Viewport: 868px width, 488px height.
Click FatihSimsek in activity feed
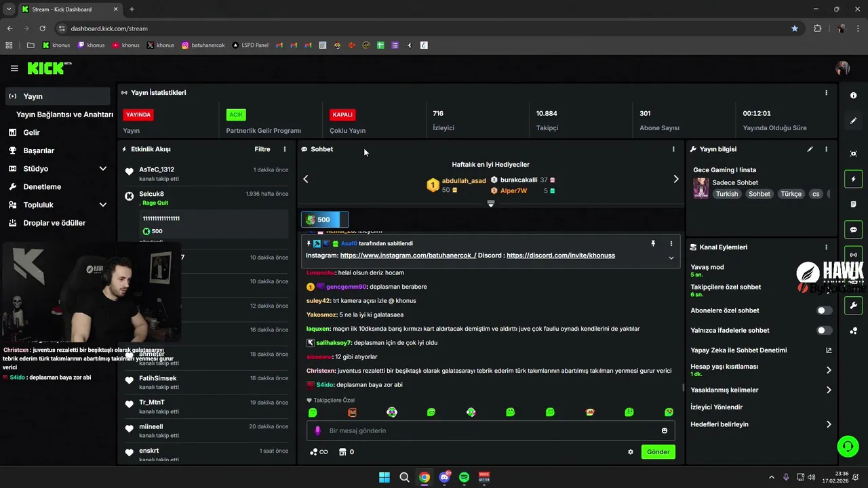pyautogui.click(x=158, y=378)
